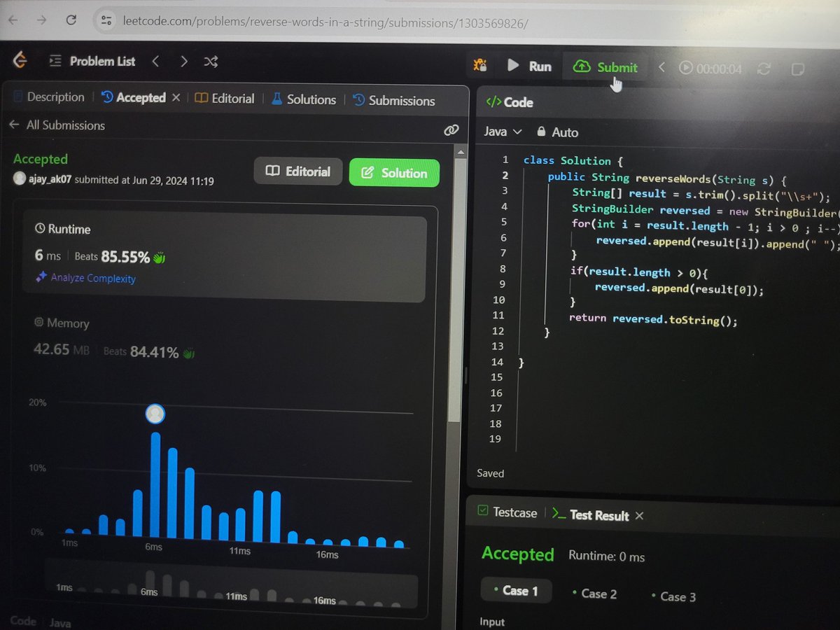Image resolution: width=840 pixels, height=630 pixels.
Task: Click the Code panel header
Action: click(x=510, y=102)
